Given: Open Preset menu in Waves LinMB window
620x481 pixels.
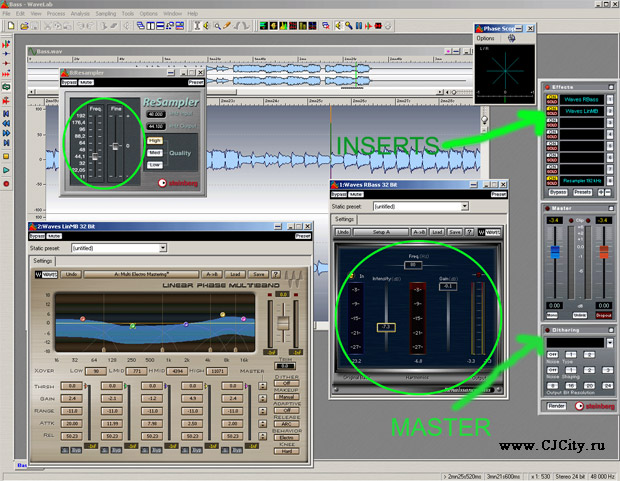Looking at the screenshot, I should [x=303, y=236].
